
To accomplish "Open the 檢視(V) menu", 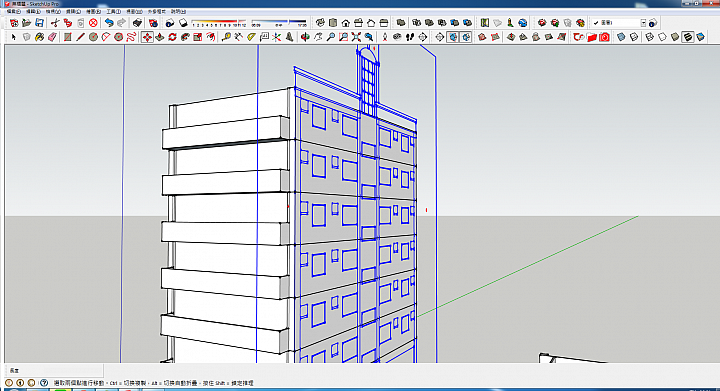I will (x=53, y=11).
